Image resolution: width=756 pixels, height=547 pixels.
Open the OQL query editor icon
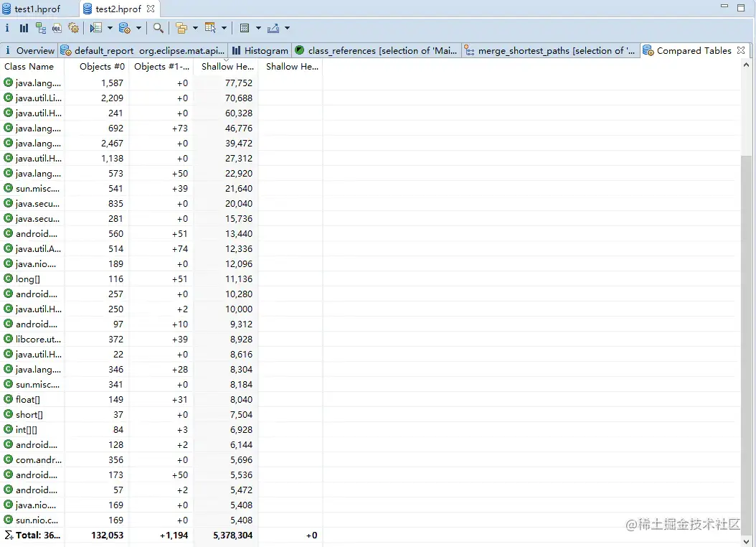pos(57,28)
